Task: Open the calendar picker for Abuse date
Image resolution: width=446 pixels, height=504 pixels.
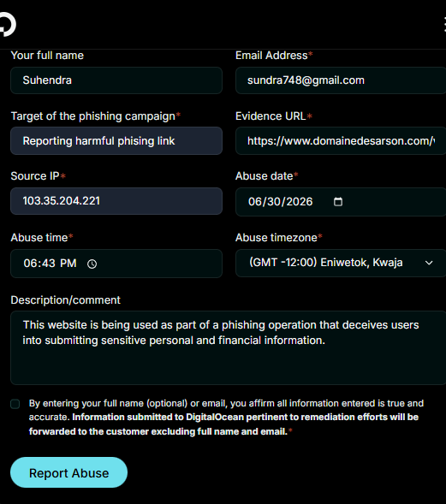Action: (337, 202)
